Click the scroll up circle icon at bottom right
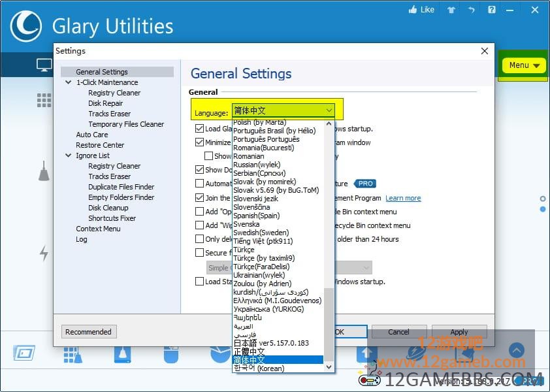 click(516, 350)
